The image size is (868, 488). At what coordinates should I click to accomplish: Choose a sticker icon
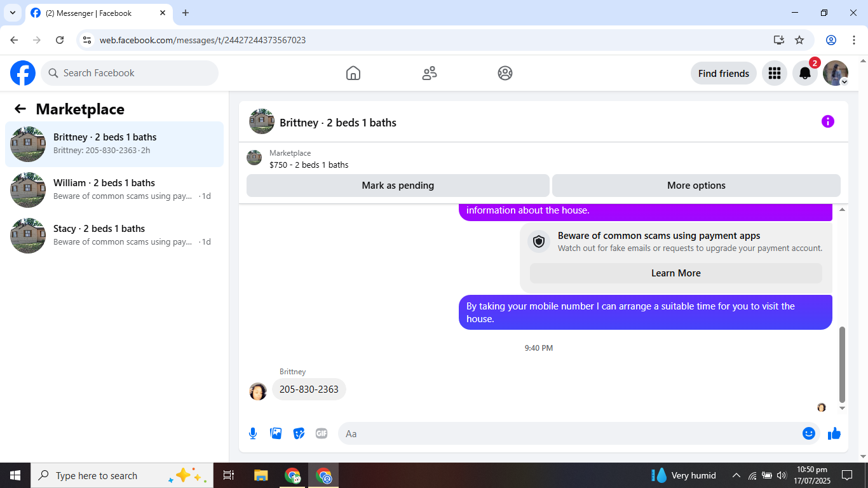(299, 433)
